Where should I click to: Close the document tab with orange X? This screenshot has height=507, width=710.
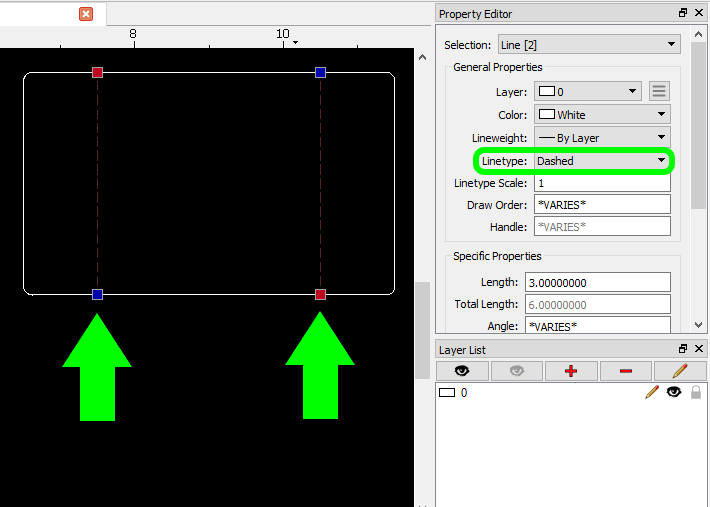86,14
